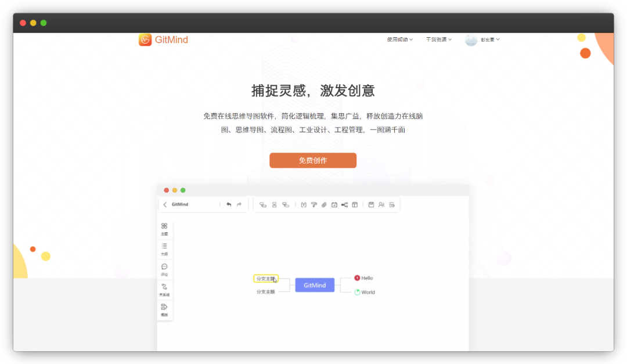
Task: Click the user avatar picture in header
Action: 471,39
